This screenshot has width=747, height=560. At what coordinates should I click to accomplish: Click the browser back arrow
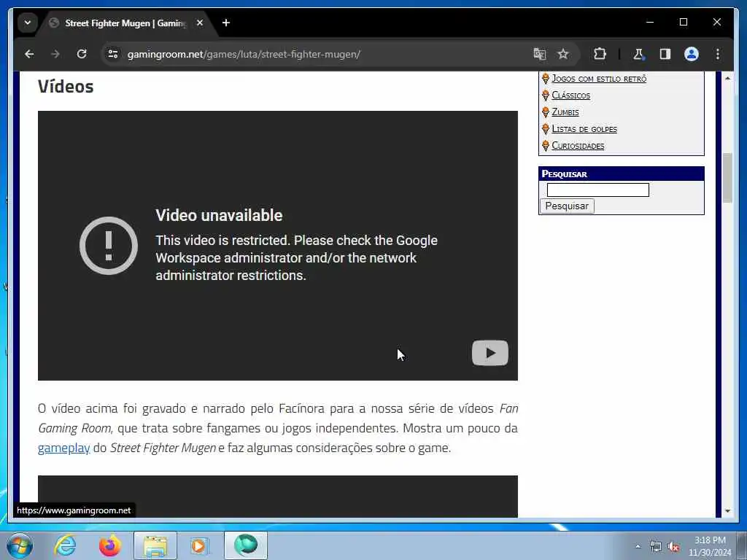point(29,54)
